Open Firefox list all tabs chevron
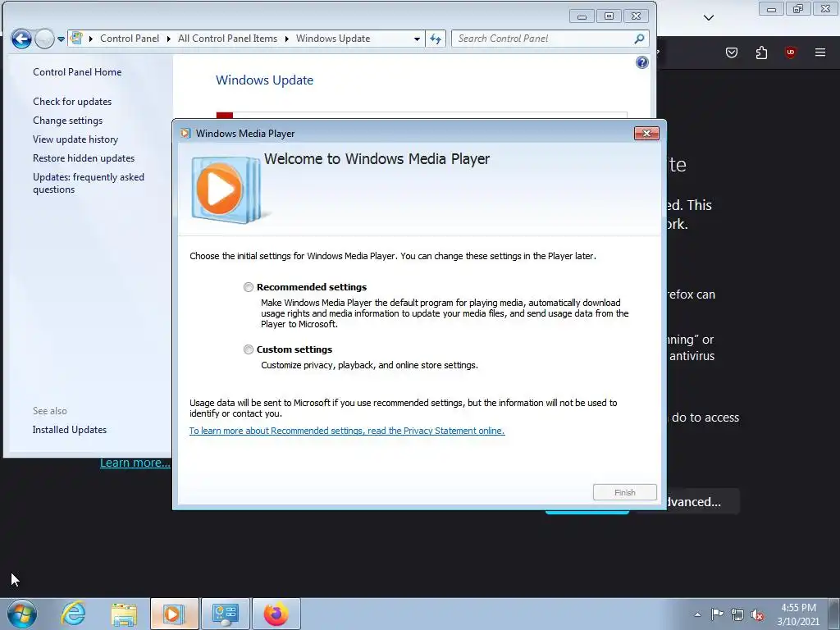This screenshot has width=840, height=630. pos(708,18)
